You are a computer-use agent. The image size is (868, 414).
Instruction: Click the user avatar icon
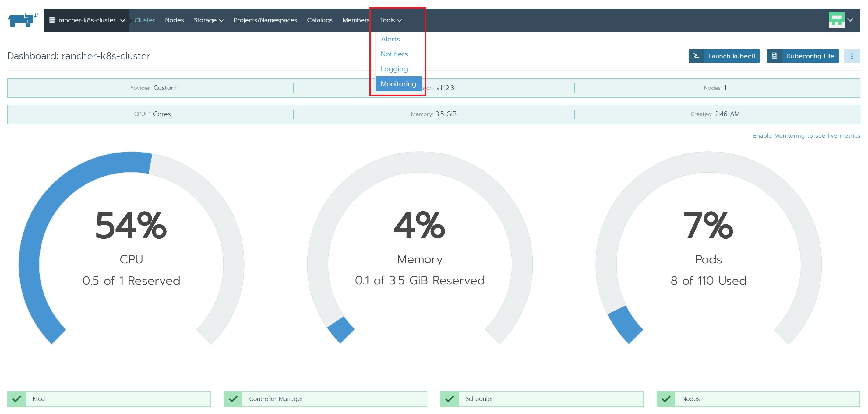[x=836, y=20]
